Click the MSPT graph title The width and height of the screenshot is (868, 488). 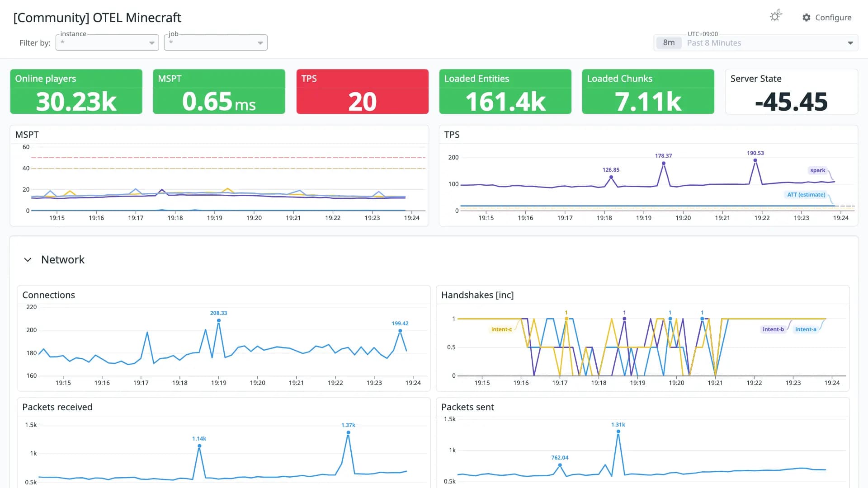tap(27, 135)
